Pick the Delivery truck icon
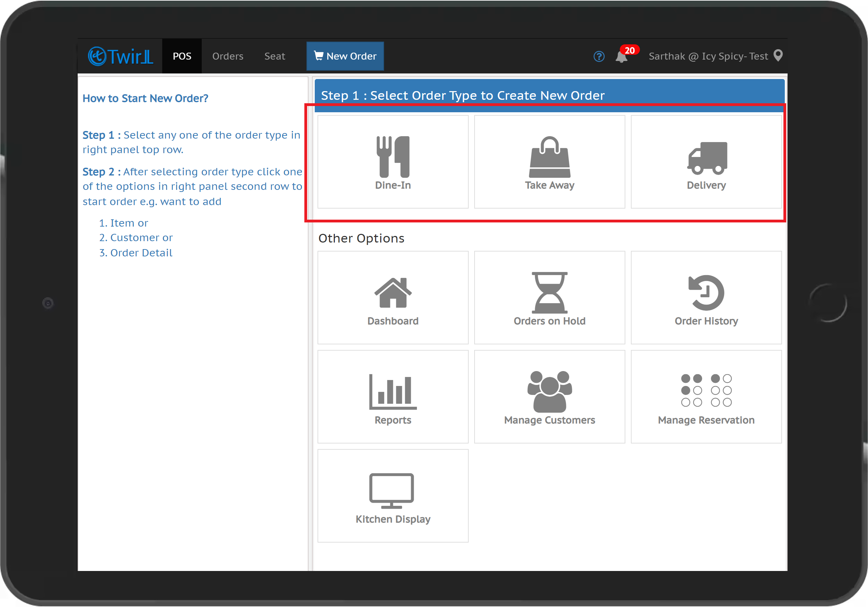Screen dimensions: 868x607 pyautogui.click(x=706, y=158)
